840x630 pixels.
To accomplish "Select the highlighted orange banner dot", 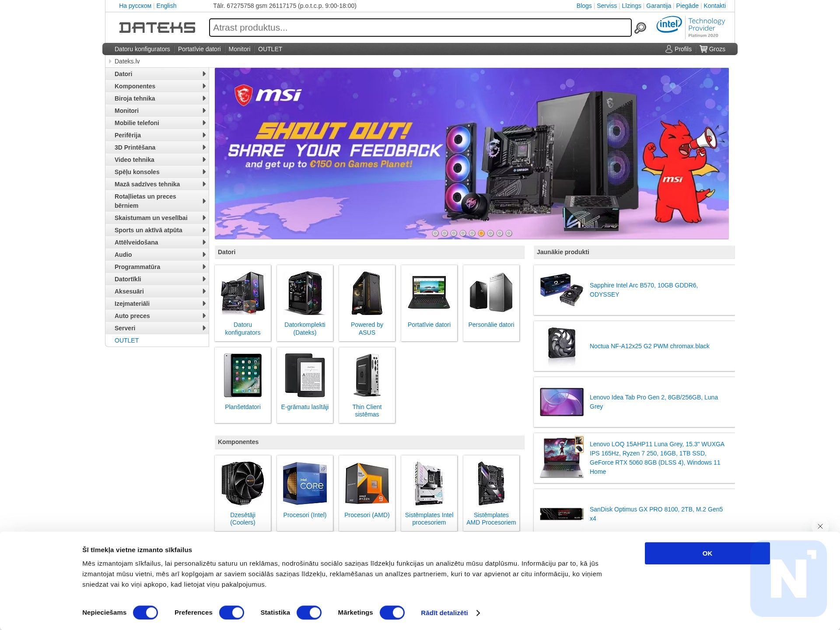I will 481,233.
